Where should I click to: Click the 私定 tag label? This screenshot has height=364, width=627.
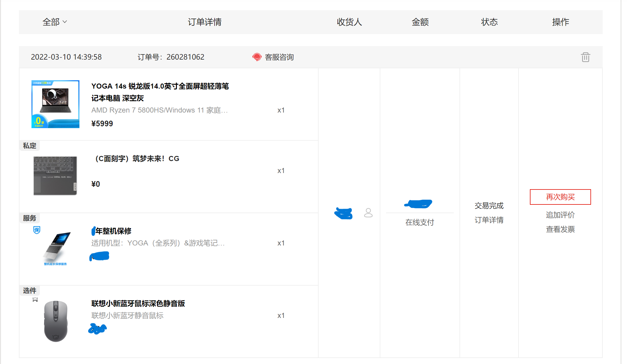pos(29,146)
